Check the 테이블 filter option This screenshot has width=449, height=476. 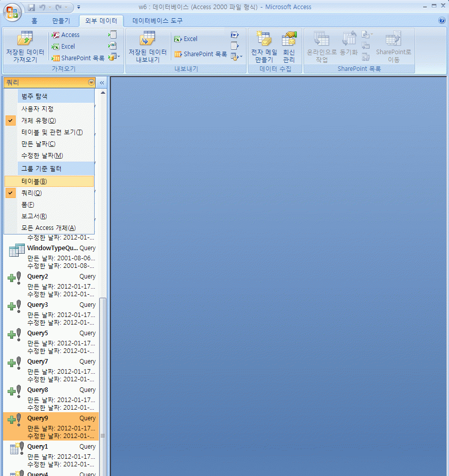tap(34, 181)
